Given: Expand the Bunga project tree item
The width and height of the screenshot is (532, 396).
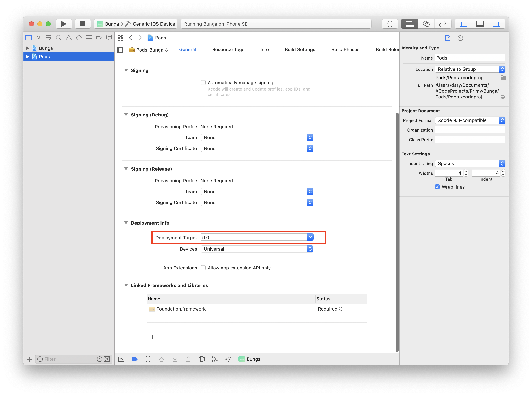Looking at the screenshot, I should pos(28,48).
